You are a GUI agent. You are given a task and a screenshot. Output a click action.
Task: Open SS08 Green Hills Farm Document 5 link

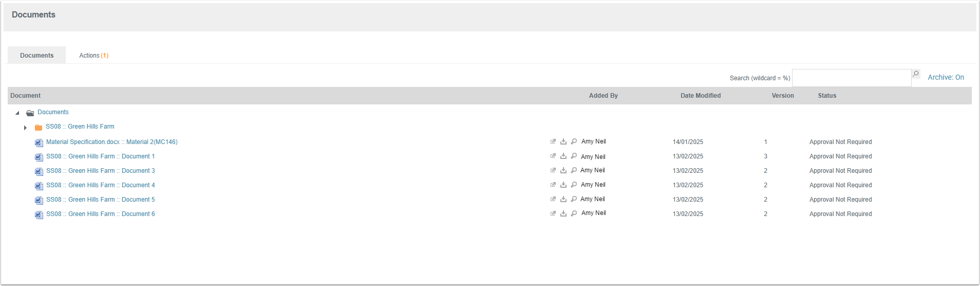100,200
